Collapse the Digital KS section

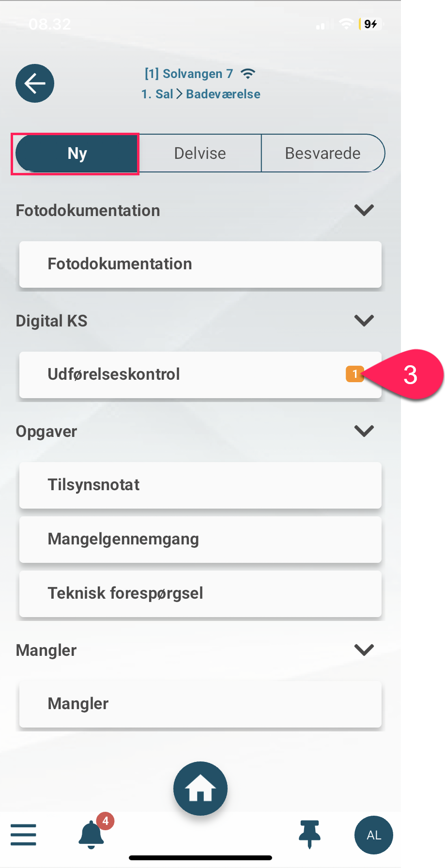pyautogui.click(x=364, y=321)
